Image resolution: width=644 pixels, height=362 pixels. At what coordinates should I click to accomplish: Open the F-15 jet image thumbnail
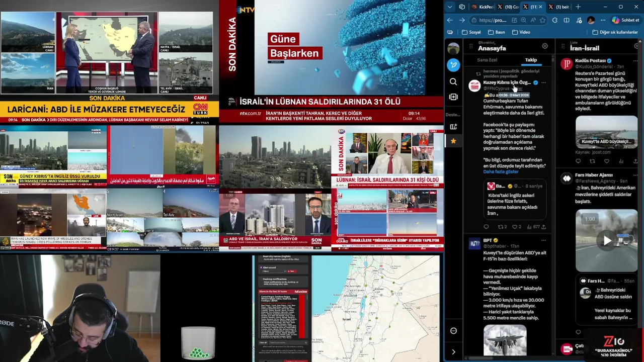tap(505, 340)
